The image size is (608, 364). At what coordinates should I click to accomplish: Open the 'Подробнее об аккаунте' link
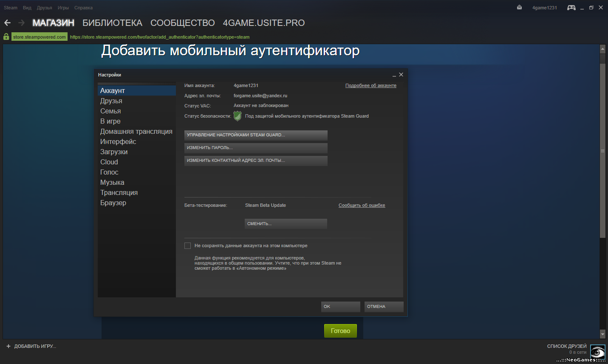371,85
